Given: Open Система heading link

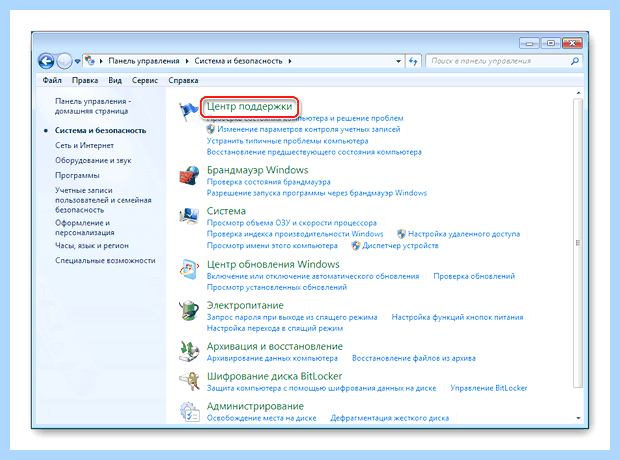Looking at the screenshot, I should tap(226, 211).
